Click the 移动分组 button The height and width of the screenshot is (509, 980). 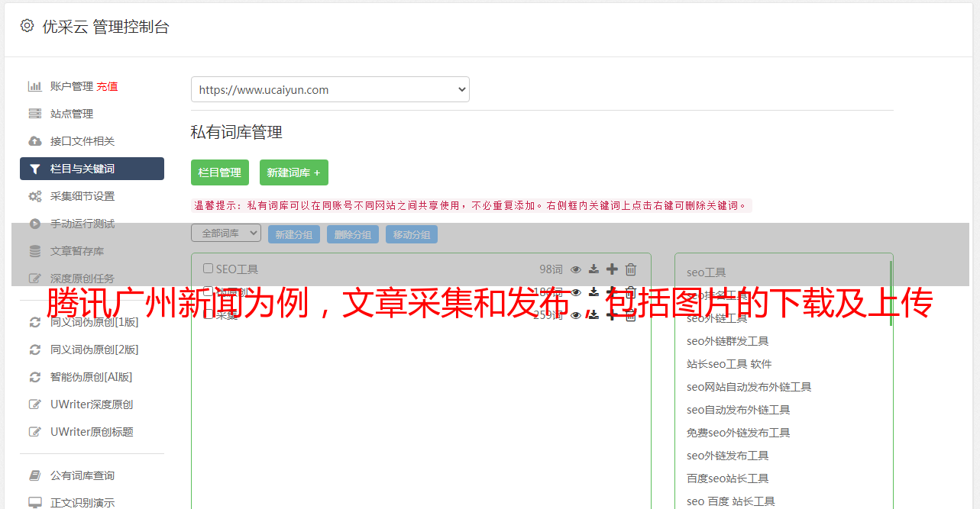coord(412,234)
